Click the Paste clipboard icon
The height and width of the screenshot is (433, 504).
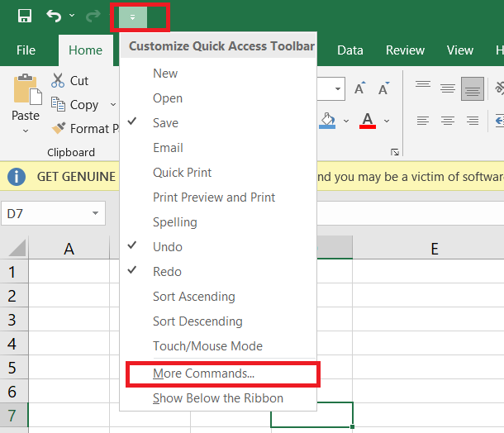click(x=27, y=89)
